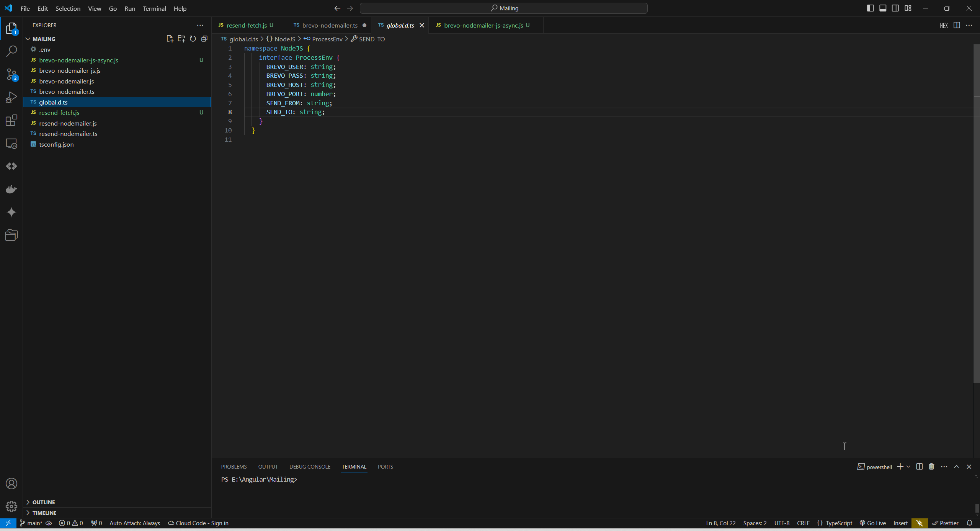Click New File icon in explorer header
Screen dimensions: 980x531
click(170, 39)
